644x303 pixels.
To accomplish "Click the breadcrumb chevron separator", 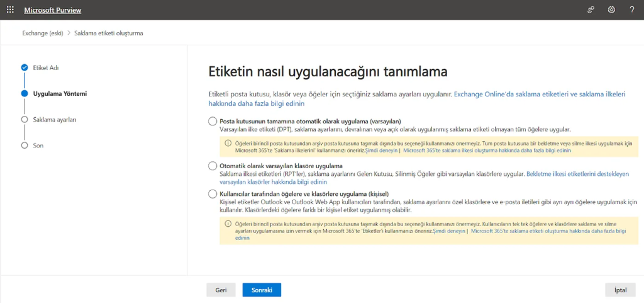I will pyautogui.click(x=69, y=33).
